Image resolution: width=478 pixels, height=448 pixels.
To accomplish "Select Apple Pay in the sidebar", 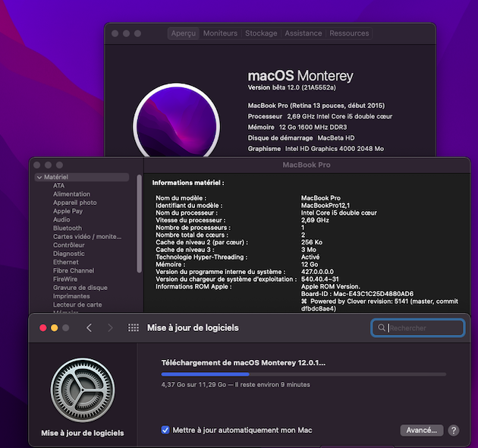I will click(x=68, y=211).
